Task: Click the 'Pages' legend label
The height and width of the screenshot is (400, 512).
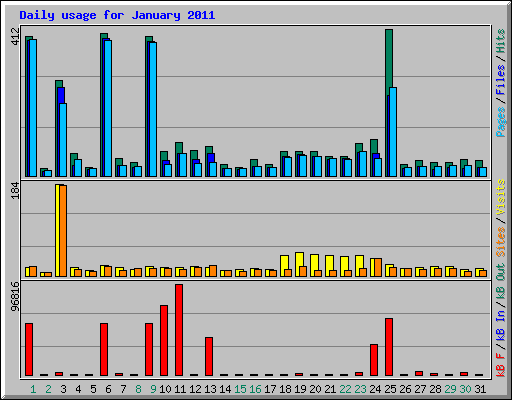Action: [500, 122]
